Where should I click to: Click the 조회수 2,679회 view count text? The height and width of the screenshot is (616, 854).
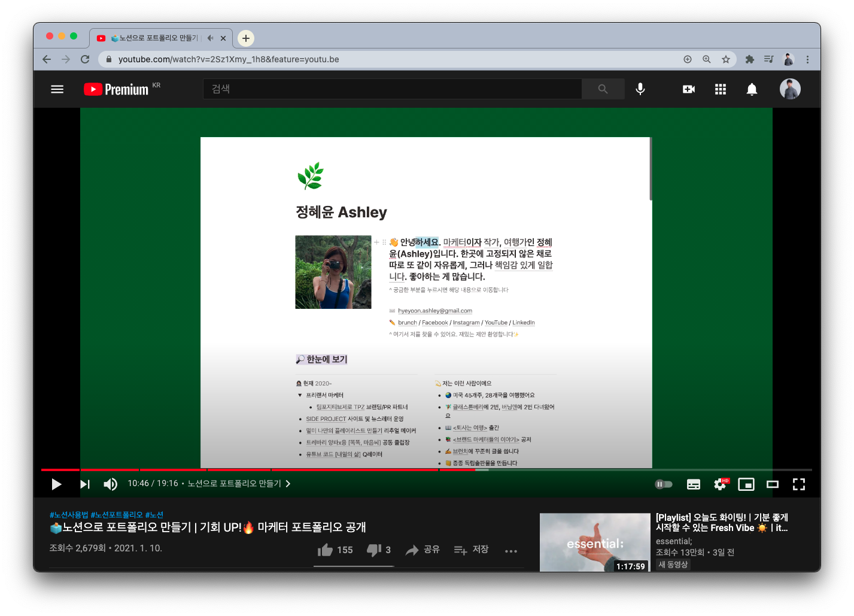pyautogui.click(x=77, y=548)
